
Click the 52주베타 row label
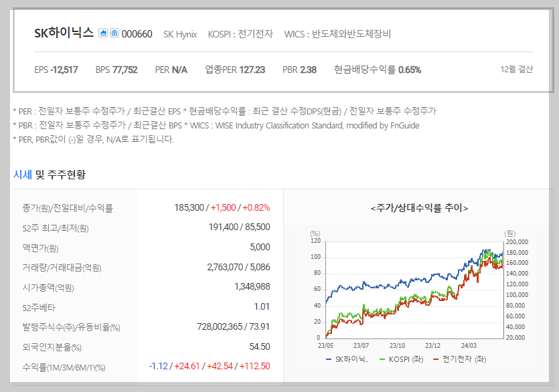pyautogui.click(x=39, y=308)
